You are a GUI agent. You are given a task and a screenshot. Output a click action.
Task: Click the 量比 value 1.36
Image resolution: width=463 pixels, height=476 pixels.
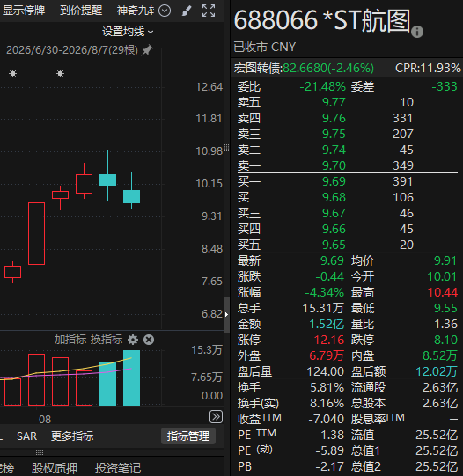445,324
